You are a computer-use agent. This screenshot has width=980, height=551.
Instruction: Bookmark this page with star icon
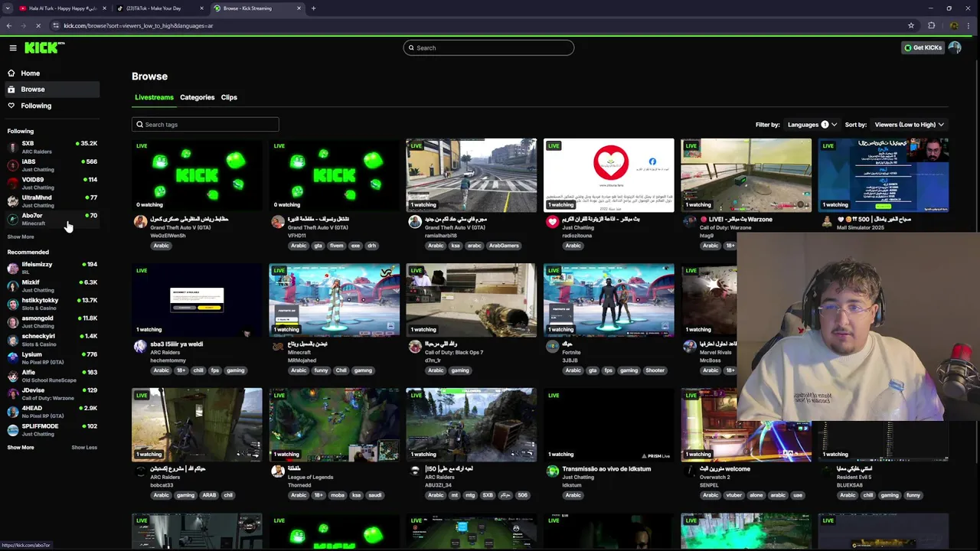[911, 26]
